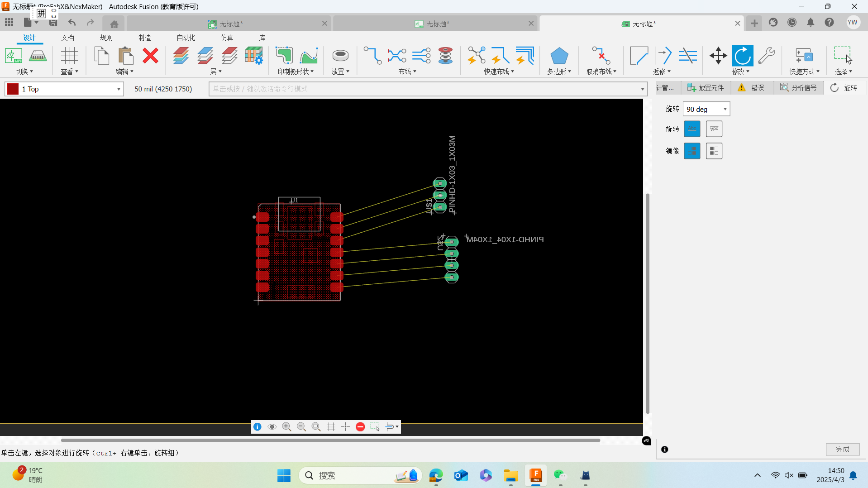Add a new document tab
The height and width of the screenshot is (488, 868).
click(x=754, y=23)
